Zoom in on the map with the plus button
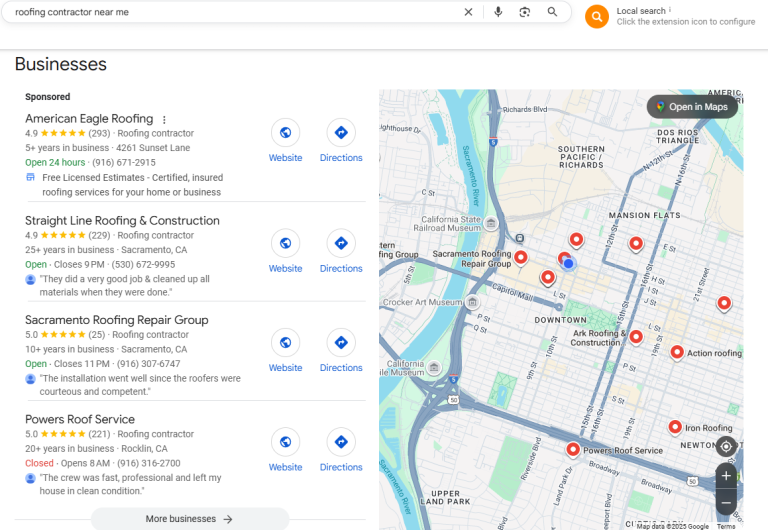The image size is (768, 530). coord(726,476)
